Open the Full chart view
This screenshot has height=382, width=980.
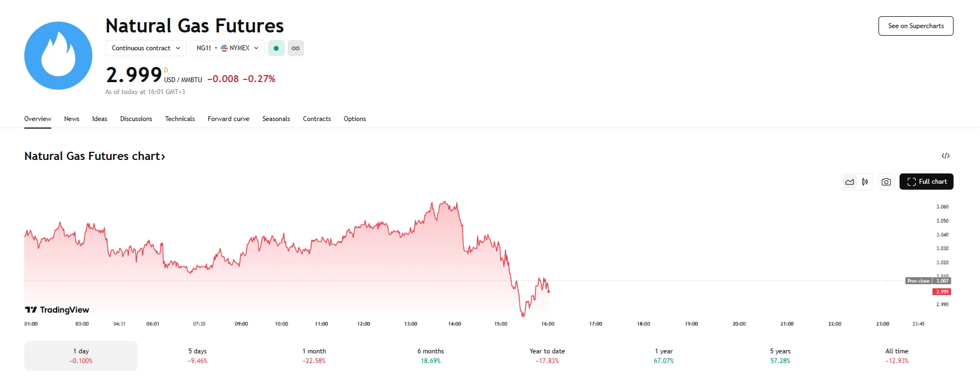[x=926, y=182]
